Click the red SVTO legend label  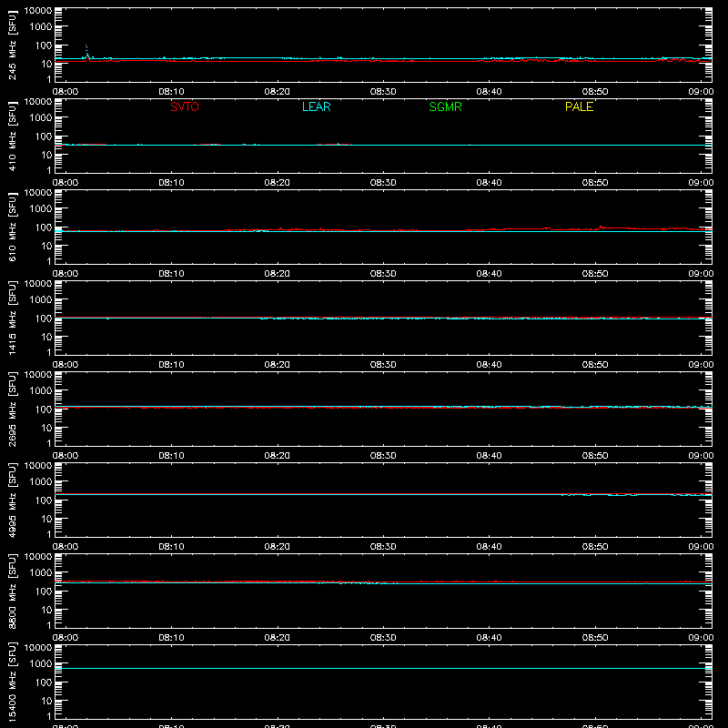coord(185,106)
